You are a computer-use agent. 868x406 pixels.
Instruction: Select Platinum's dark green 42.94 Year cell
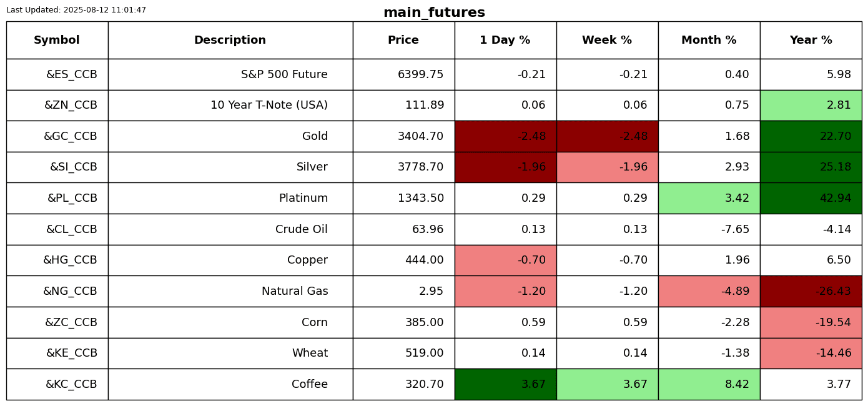pos(811,198)
